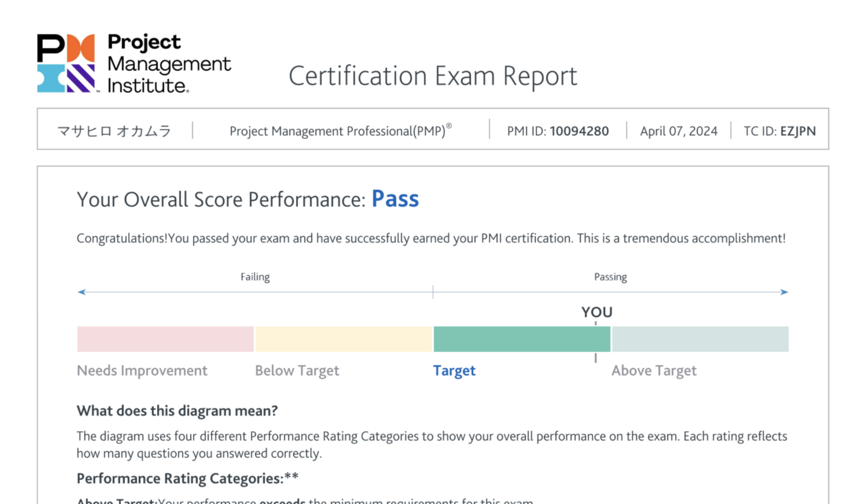Screen dimensions: 863x504
Task: Click the left arrowhead on the scale line
Action: [x=81, y=292]
